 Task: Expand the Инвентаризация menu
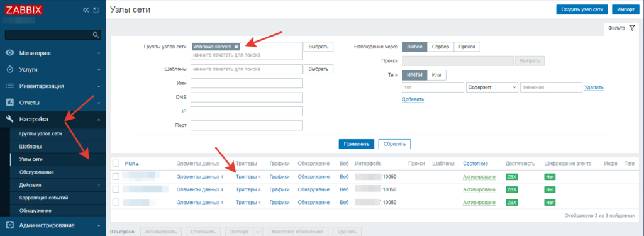tap(99, 86)
